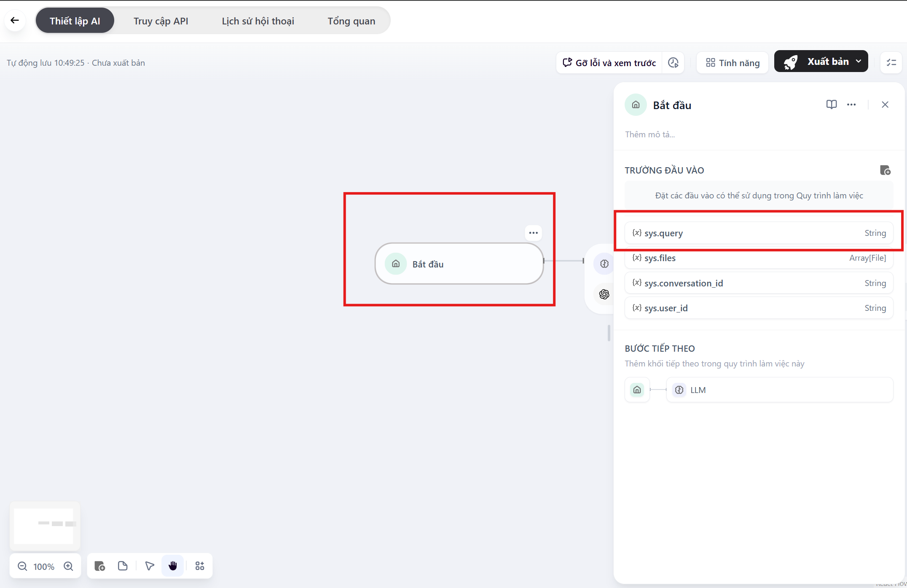Click Gỡ lỗi và xem trước button
This screenshot has height=588, width=907.
pyautogui.click(x=609, y=63)
